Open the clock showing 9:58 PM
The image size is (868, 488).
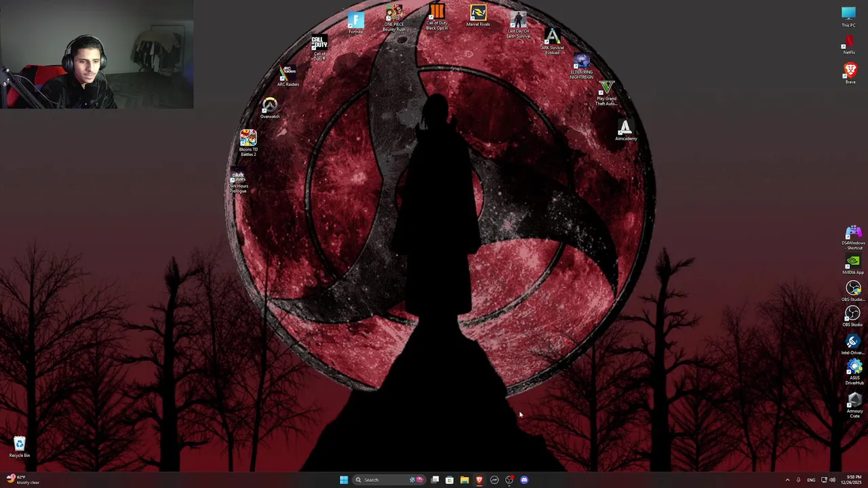[x=853, y=480]
